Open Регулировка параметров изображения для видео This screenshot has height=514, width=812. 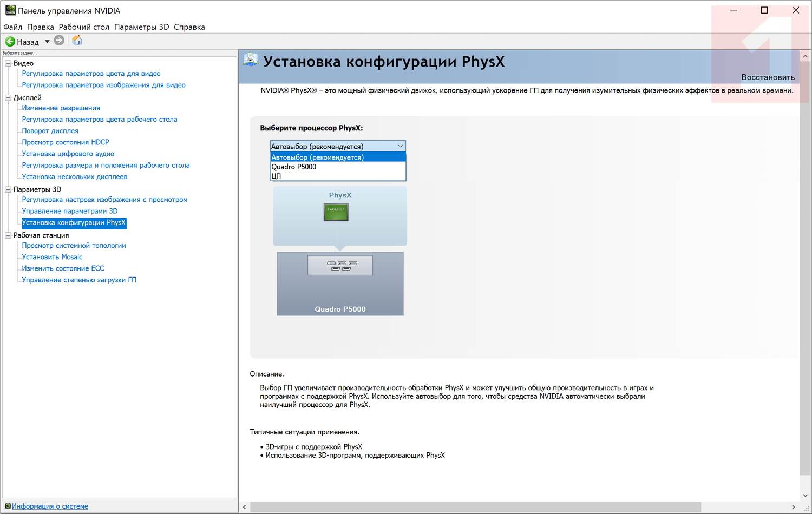coord(103,85)
